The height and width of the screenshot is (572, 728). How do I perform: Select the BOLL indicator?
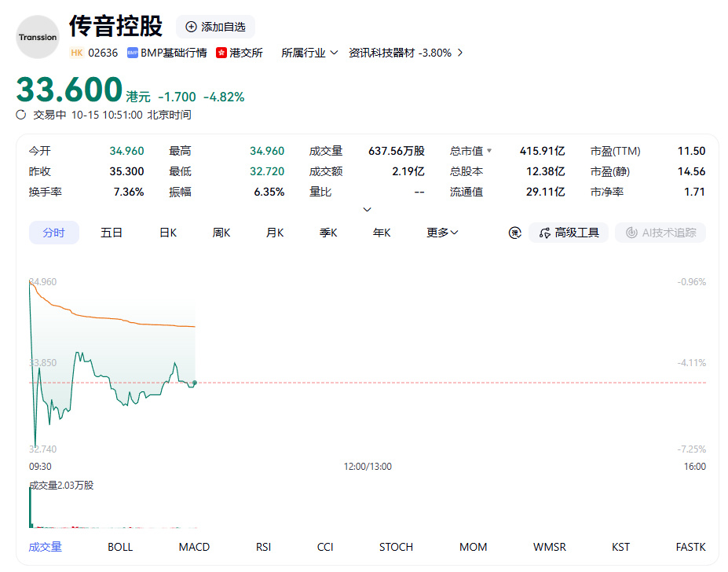(120, 547)
